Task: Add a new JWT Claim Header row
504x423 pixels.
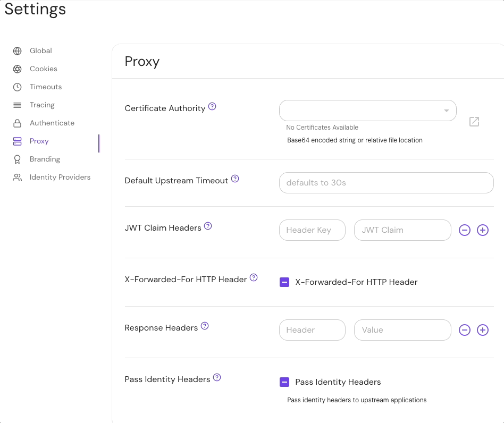Action: tap(483, 230)
